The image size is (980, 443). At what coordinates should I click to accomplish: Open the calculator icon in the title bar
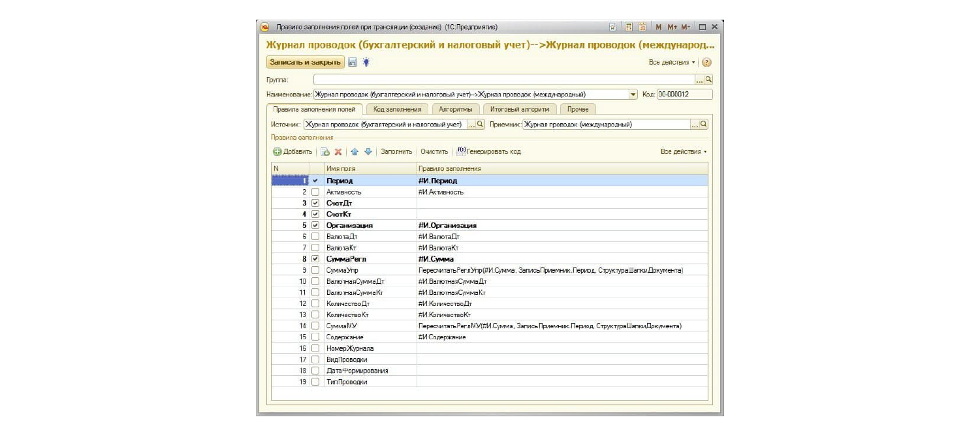tap(629, 27)
